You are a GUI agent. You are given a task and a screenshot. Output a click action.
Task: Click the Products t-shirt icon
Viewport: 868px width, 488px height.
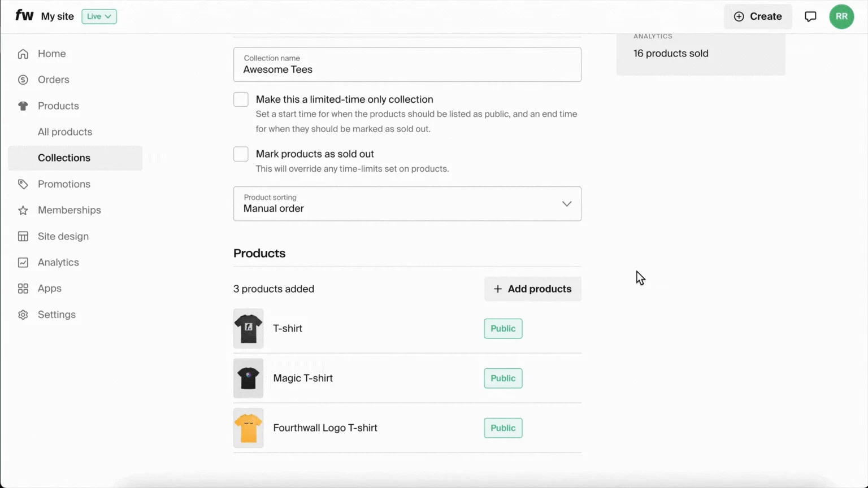click(x=23, y=106)
